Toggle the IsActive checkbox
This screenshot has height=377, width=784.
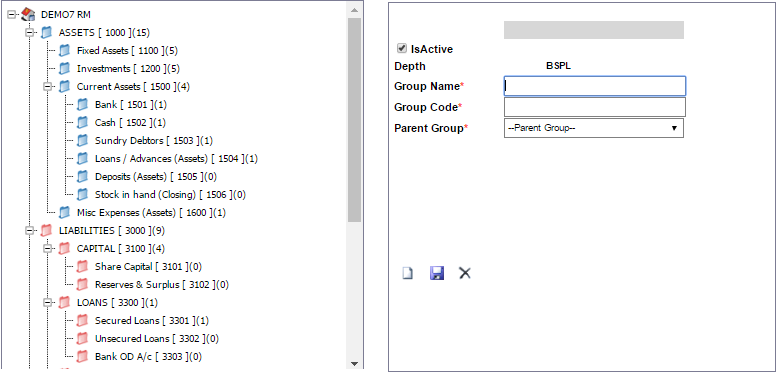click(402, 48)
